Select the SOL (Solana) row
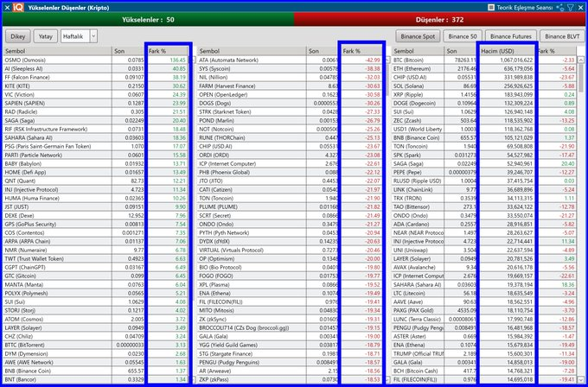This screenshot has height=387, width=588. point(484,86)
